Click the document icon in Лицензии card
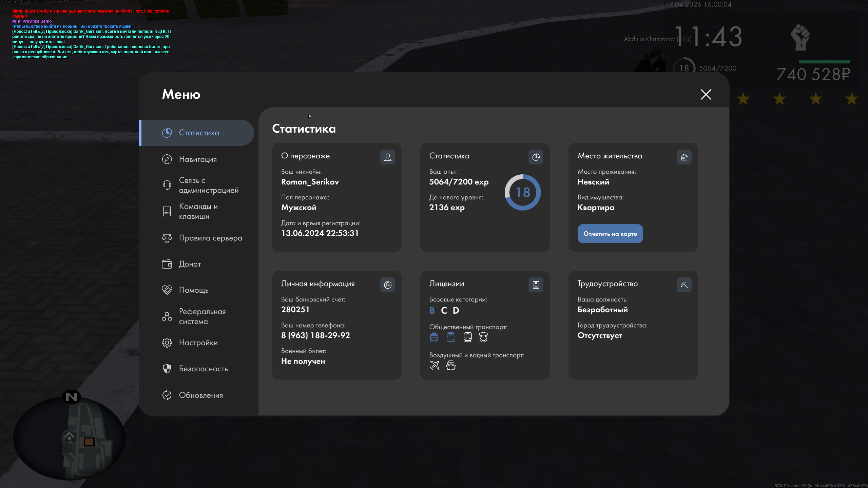 coord(536,285)
